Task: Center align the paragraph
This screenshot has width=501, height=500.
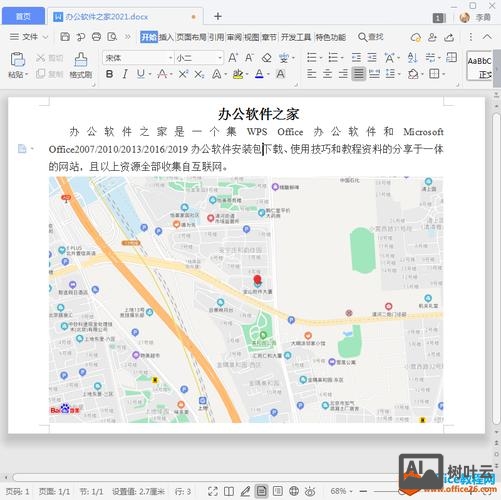Action: [x=327, y=74]
